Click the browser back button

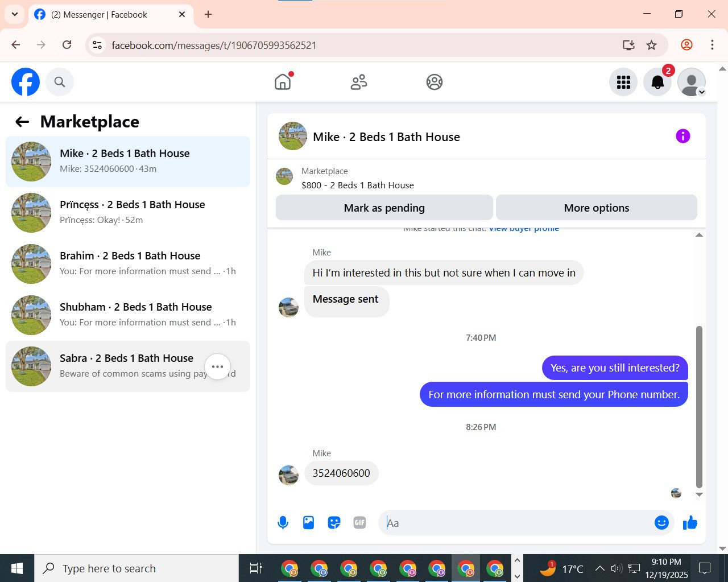point(16,45)
